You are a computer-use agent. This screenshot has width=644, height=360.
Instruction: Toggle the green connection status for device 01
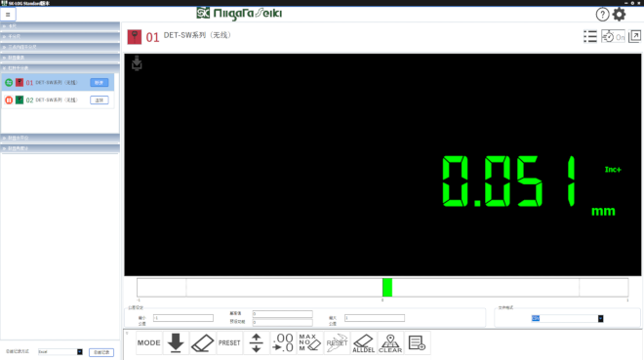[x=9, y=83]
